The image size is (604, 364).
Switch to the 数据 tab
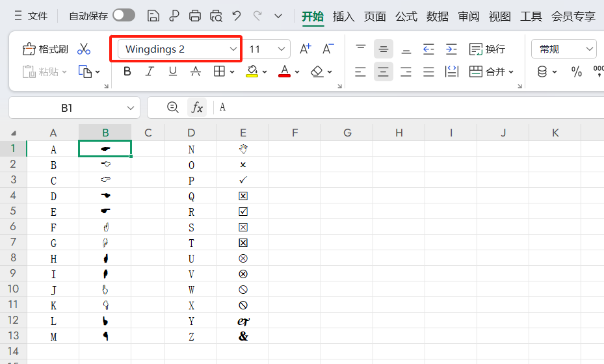coord(437,16)
